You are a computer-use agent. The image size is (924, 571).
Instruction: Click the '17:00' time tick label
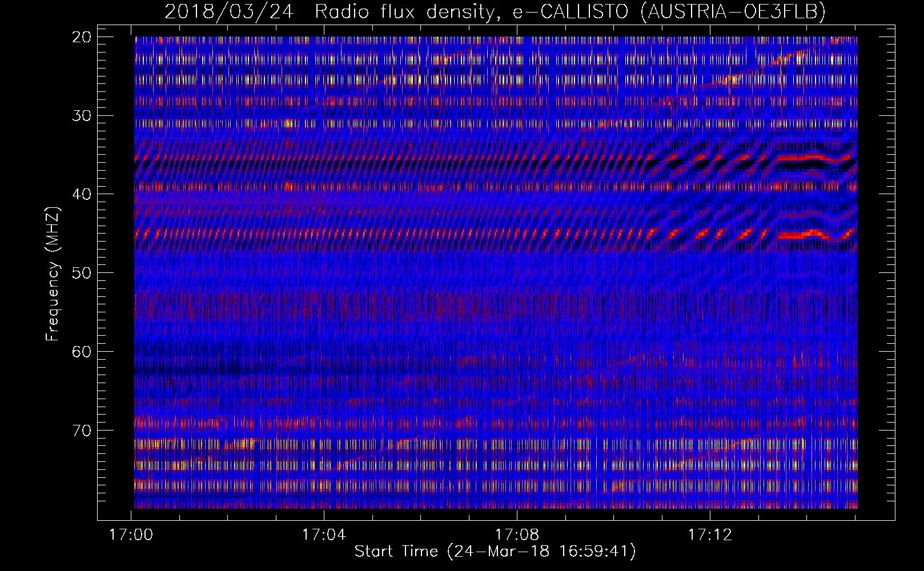tap(131, 535)
